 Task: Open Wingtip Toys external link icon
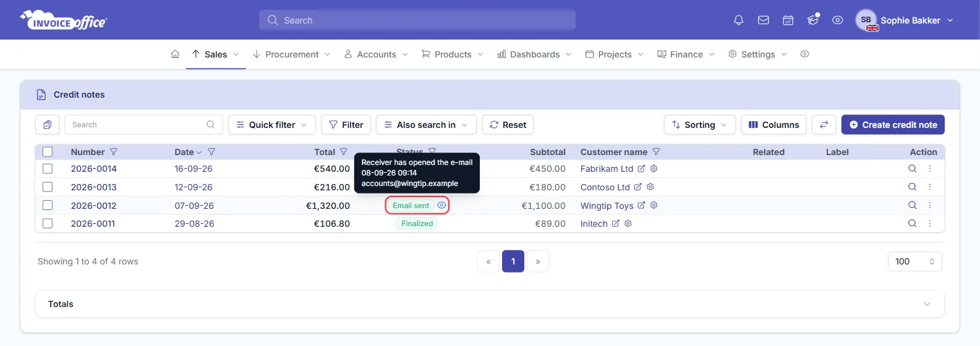click(641, 206)
